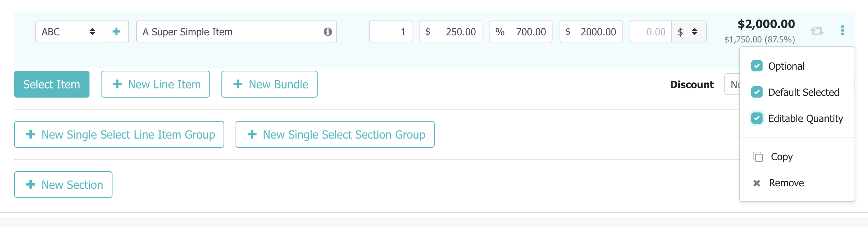Click the plus icon next to ABC
The width and height of the screenshot is (868, 227).
(116, 32)
